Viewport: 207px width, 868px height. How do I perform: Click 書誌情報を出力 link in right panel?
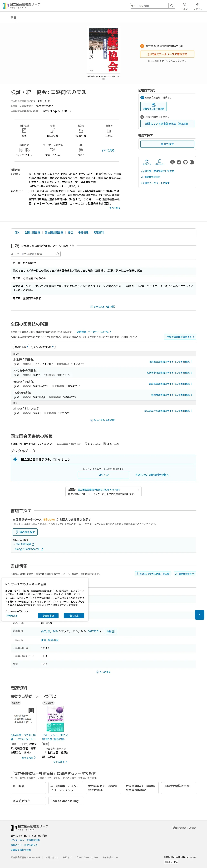[x=151, y=177]
